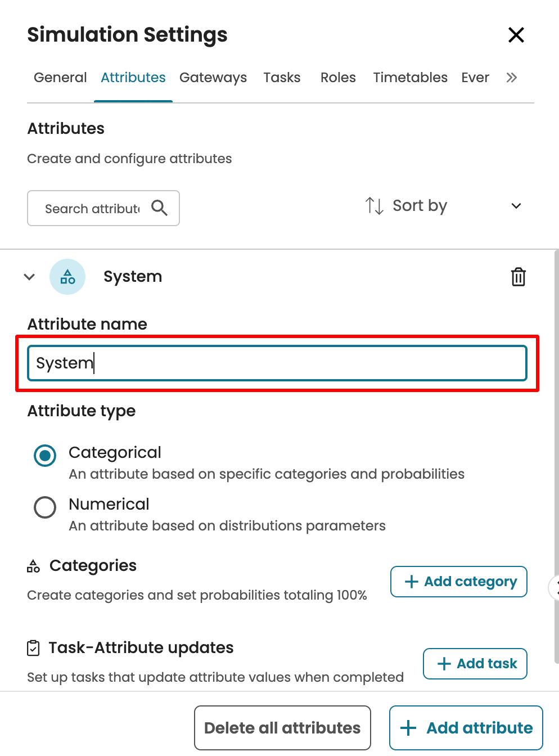This screenshot has width=559, height=756.
Task: Click the Task-Attribute updates clipboard icon
Action: click(34, 648)
